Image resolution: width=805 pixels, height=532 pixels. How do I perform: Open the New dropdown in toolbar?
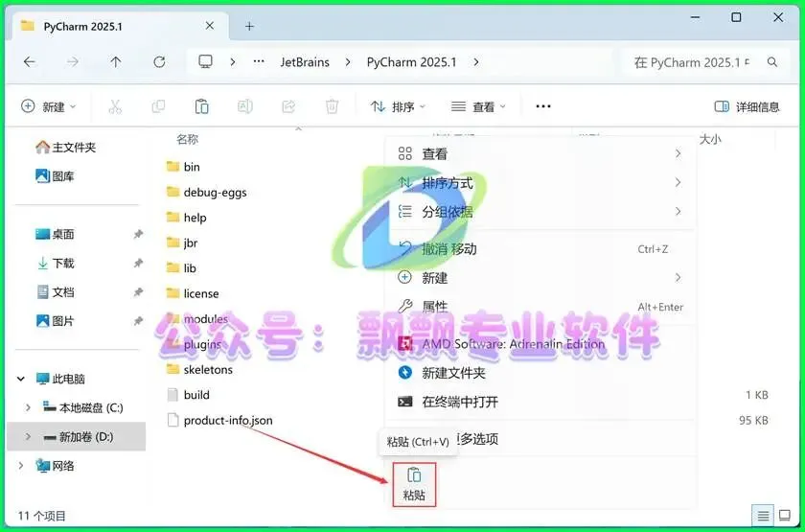tap(49, 106)
